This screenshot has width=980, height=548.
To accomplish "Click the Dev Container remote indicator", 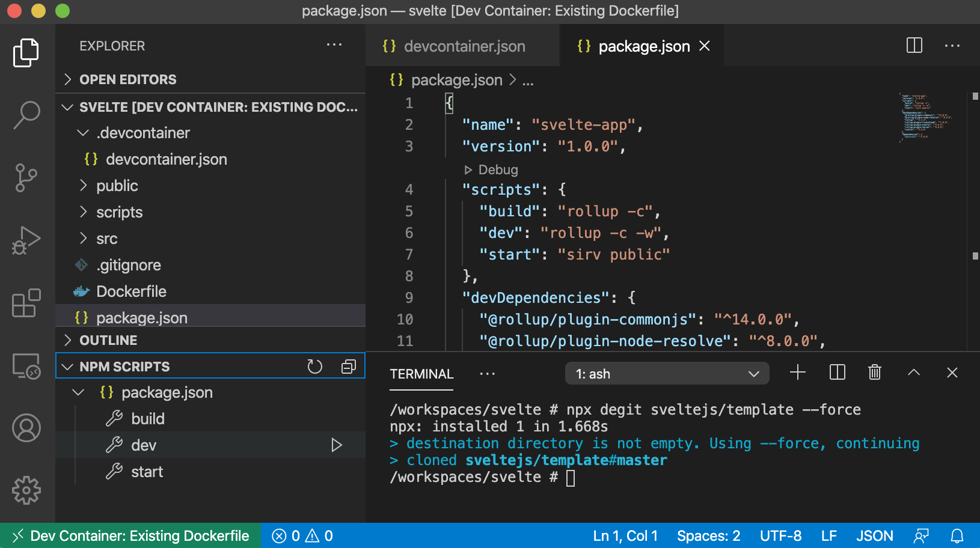I will point(130,536).
